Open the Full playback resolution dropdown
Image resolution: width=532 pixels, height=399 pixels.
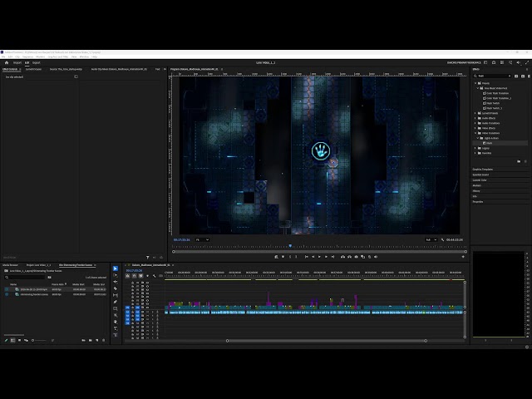point(431,239)
